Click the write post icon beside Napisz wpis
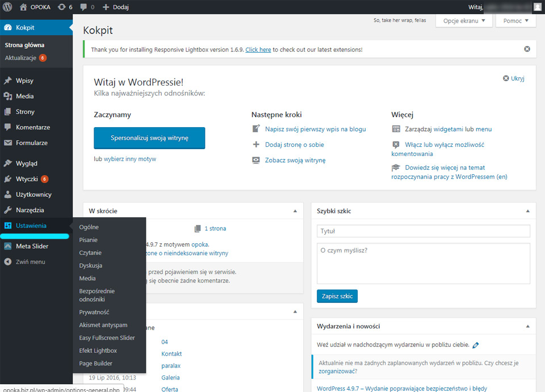 coord(256,129)
